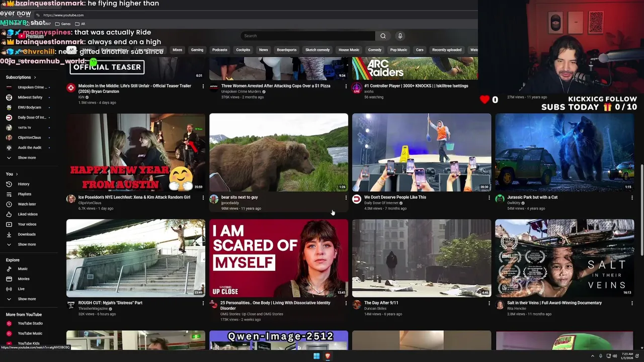Show hidden system tray icons
This screenshot has width=644, height=362.
pyautogui.click(x=592, y=356)
